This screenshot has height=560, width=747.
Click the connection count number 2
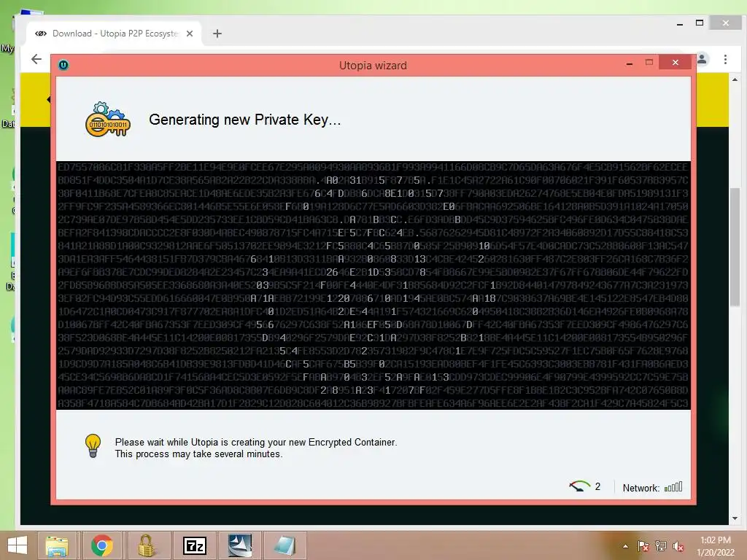pos(597,486)
